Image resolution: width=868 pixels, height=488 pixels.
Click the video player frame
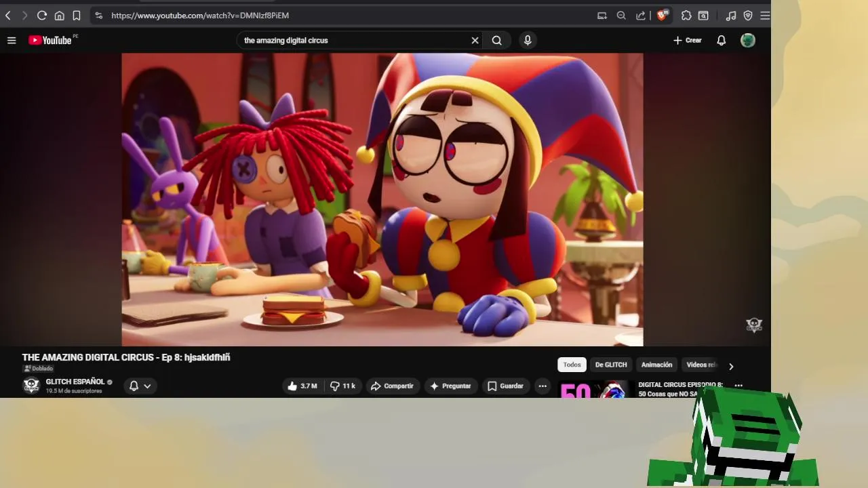coord(382,200)
